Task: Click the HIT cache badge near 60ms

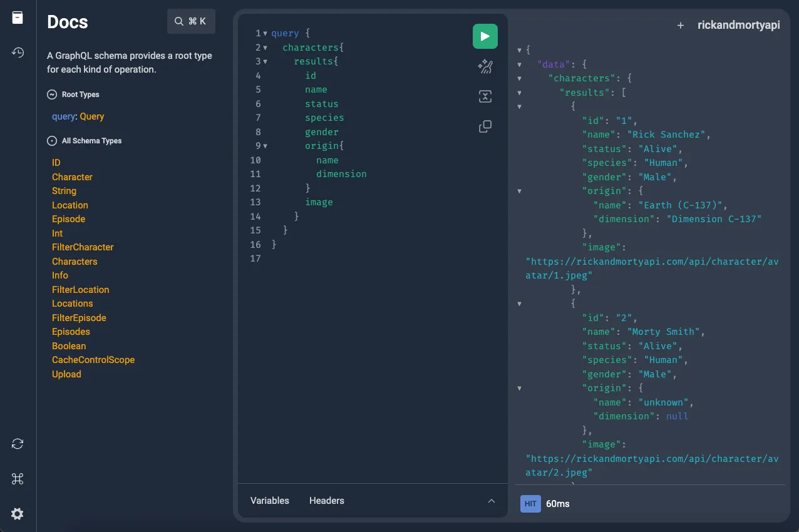Action: pyautogui.click(x=530, y=503)
